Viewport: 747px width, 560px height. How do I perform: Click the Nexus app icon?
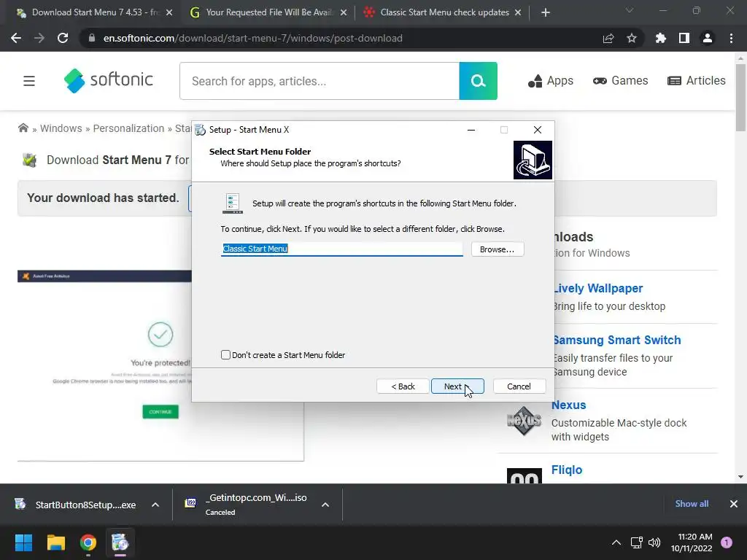coord(524,421)
